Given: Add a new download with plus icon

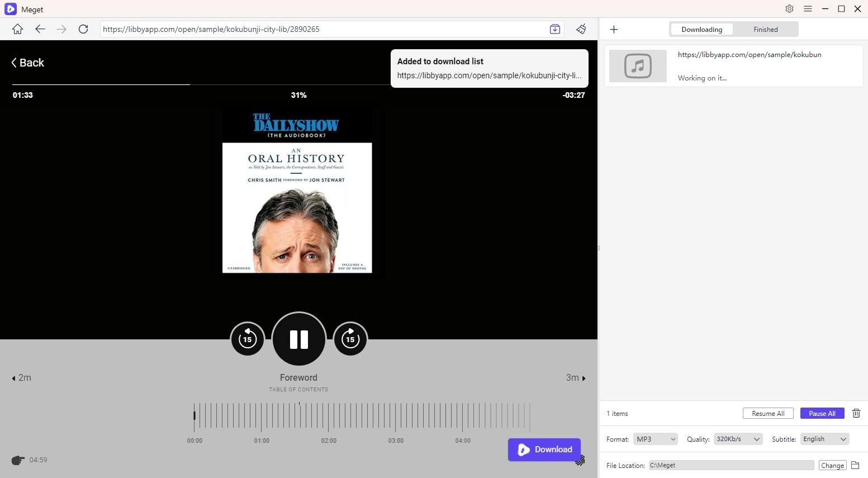Looking at the screenshot, I should (x=614, y=29).
